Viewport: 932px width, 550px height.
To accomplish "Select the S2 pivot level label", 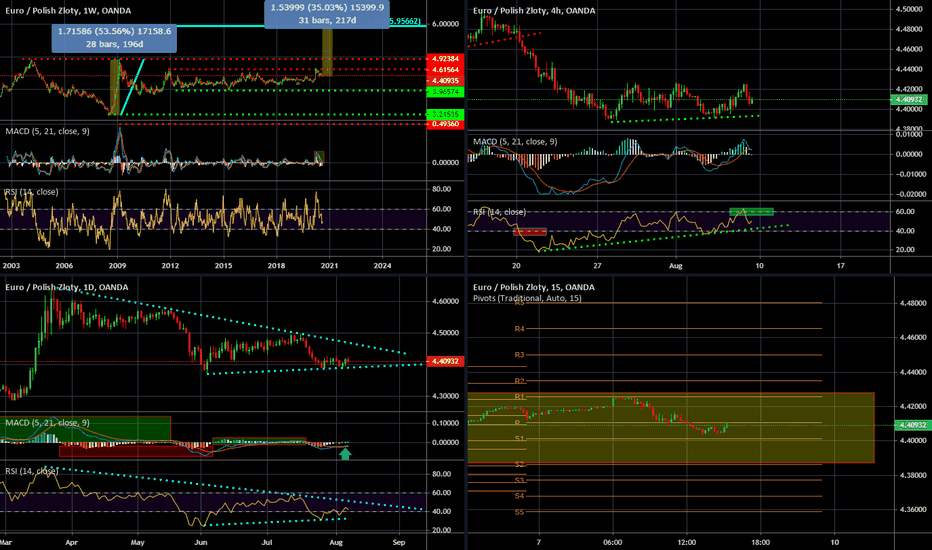I will tap(519, 464).
